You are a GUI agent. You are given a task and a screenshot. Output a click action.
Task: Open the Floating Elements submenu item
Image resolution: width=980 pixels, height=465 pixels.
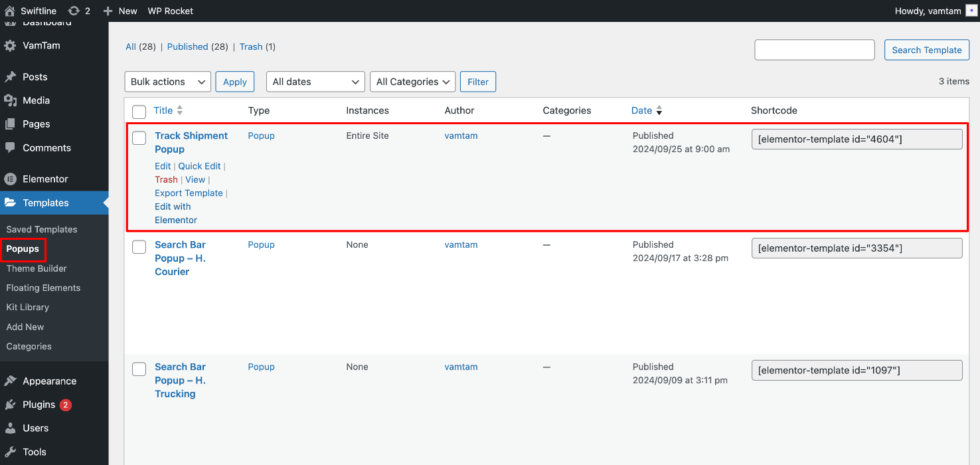coord(43,288)
